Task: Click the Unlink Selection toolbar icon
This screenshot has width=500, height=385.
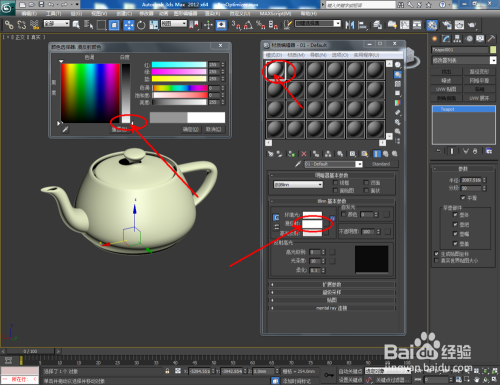Action: [x=22, y=25]
